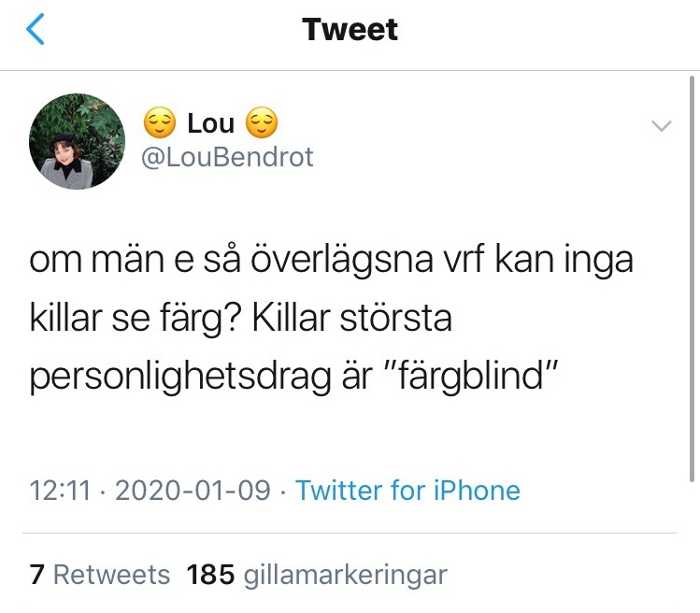Click the word Retweets in the stats row
Screen dimensions: 700x613
[x=111, y=574]
